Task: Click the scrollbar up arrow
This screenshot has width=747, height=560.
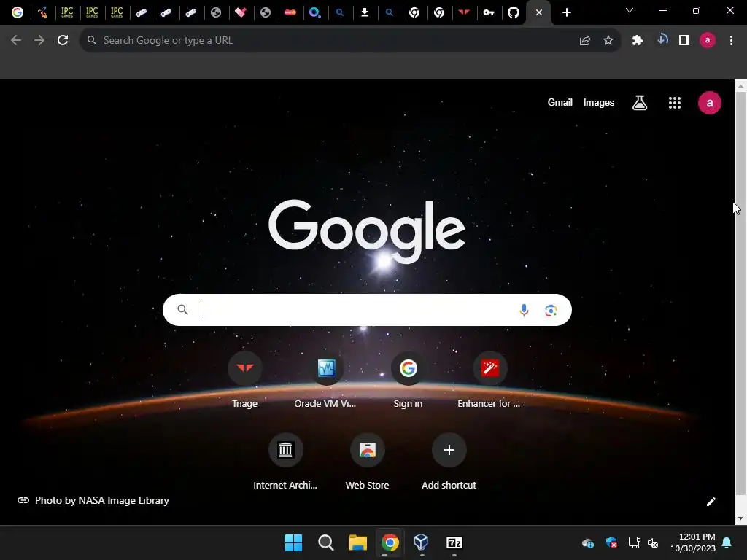Action: [740, 85]
